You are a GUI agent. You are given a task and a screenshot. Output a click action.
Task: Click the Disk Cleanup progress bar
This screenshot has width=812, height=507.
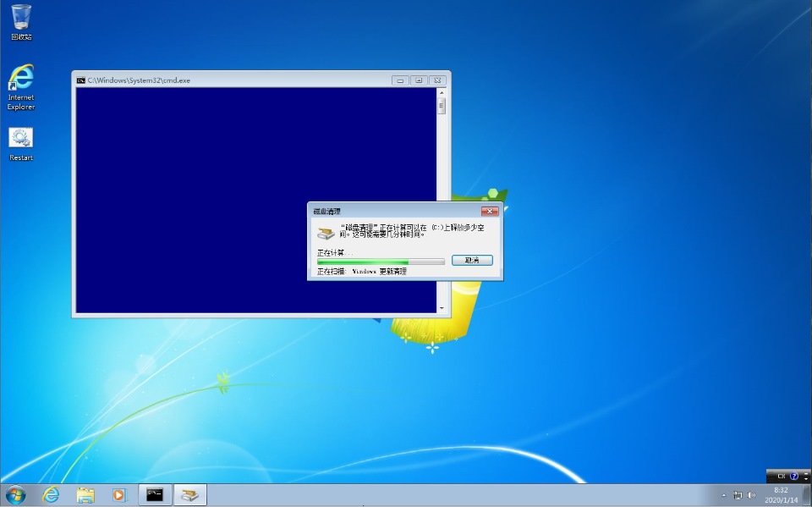381,262
